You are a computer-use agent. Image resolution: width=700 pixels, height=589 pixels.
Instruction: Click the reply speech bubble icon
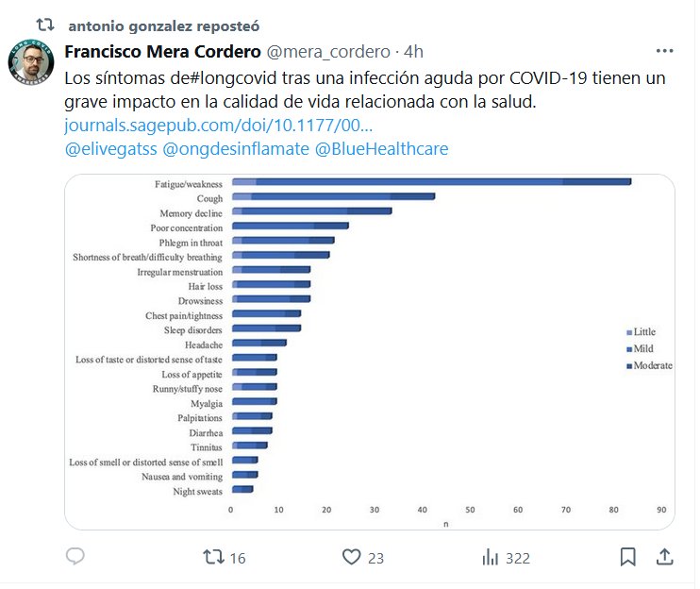pos(75,557)
